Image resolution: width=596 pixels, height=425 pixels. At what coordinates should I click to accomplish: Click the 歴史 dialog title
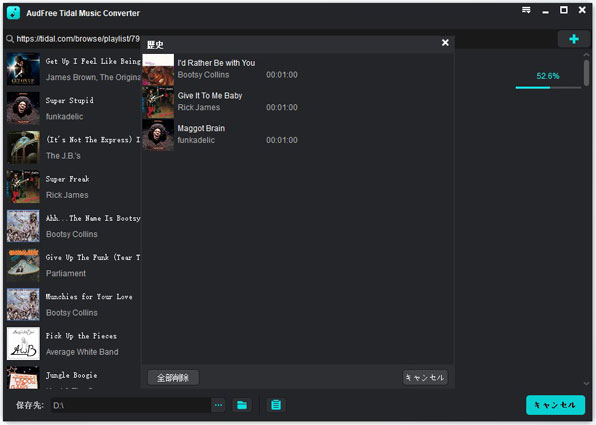coord(155,45)
